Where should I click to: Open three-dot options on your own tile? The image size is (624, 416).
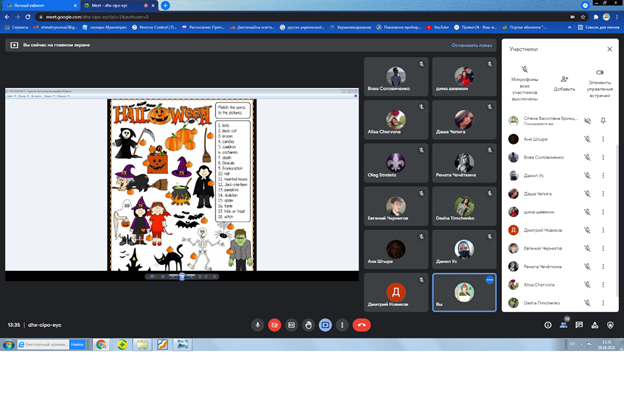pyautogui.click(x=489, y=280)
